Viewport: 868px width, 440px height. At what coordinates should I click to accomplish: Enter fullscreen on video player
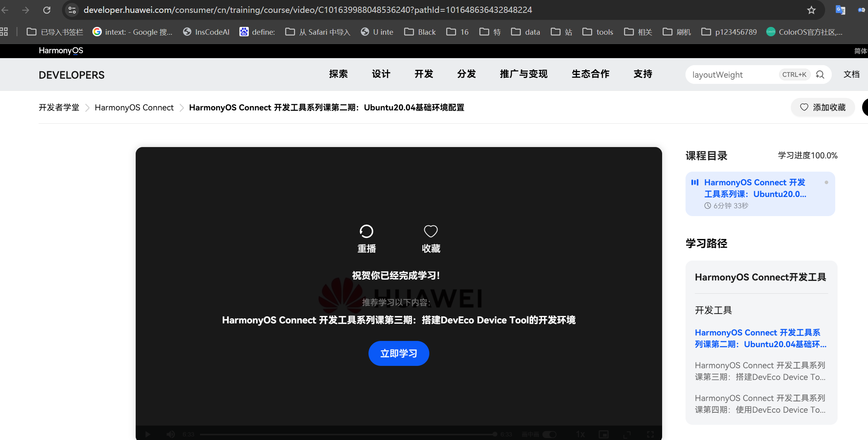click(x=650, y=434)
